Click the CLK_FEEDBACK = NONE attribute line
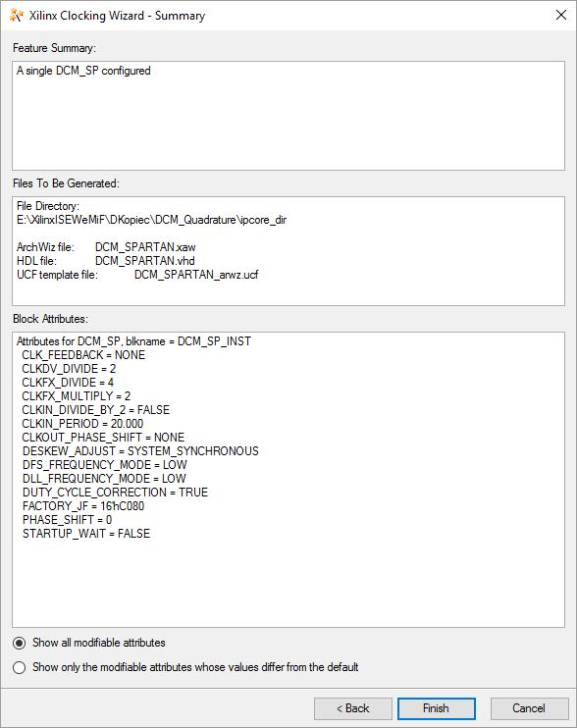This screenshot has height=728, width=577. [83, 355]
